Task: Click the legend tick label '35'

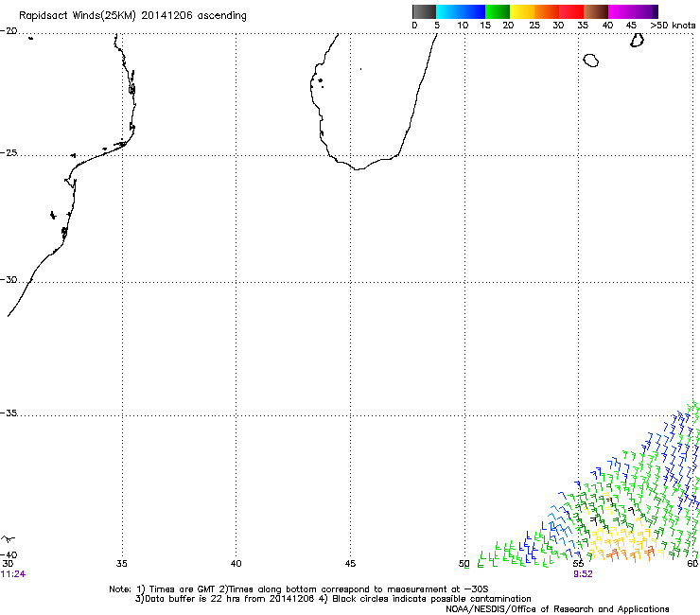Action: (x=583, y=26)
